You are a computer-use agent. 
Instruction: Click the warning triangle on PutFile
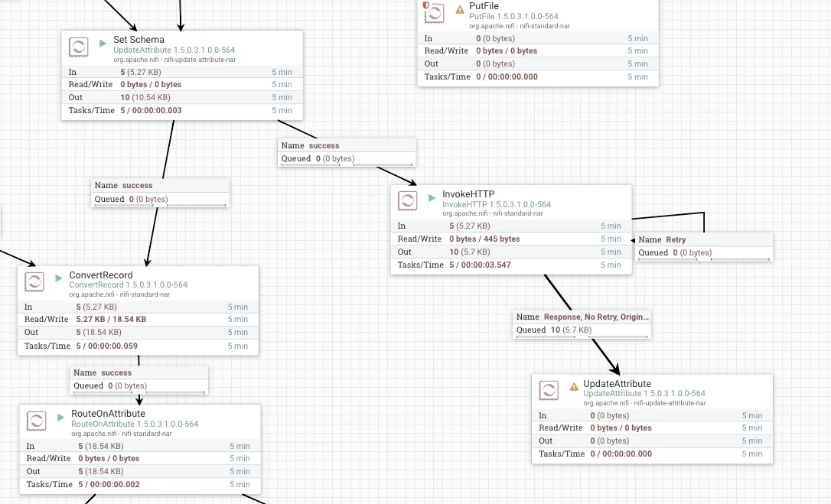pyautogui.click(x=459, y=9)
